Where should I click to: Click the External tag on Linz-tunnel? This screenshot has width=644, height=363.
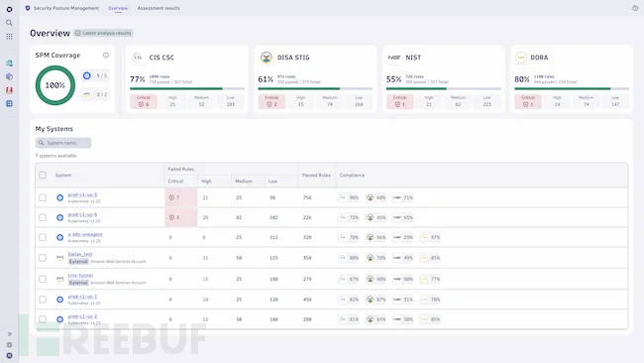(78, 283)
